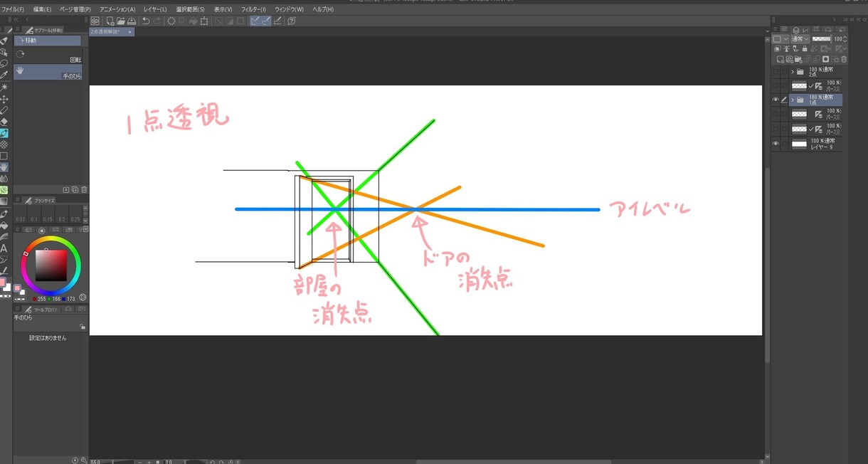The height and width of the screenshot is (464, 868).
Task: Select the Eraser tool
Action: [4, 121]
